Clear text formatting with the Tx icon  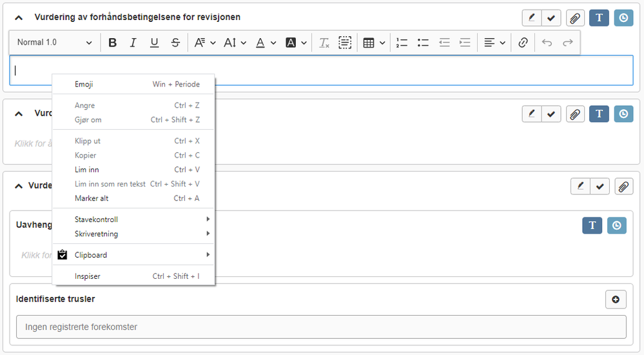click(324, 43)
